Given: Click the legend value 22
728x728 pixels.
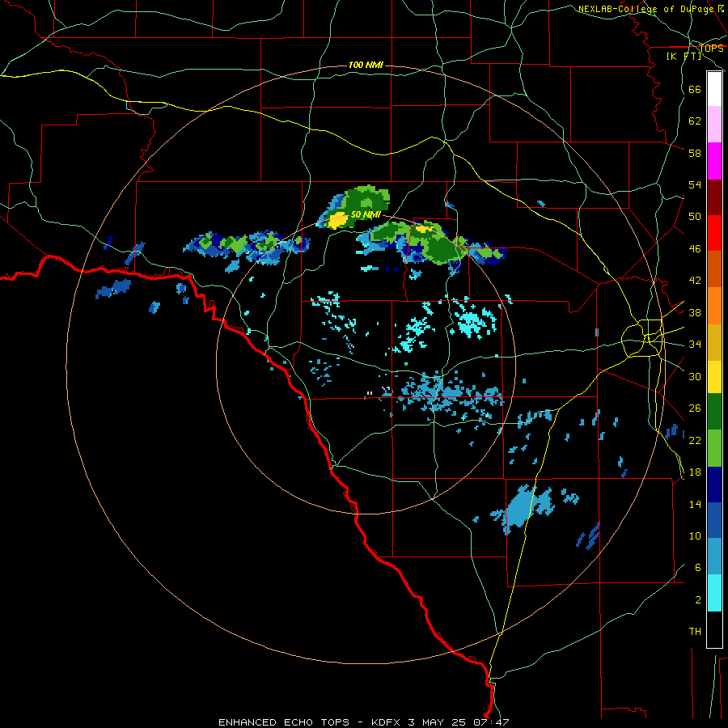Looking at the screenshot, I should [695, 440].
